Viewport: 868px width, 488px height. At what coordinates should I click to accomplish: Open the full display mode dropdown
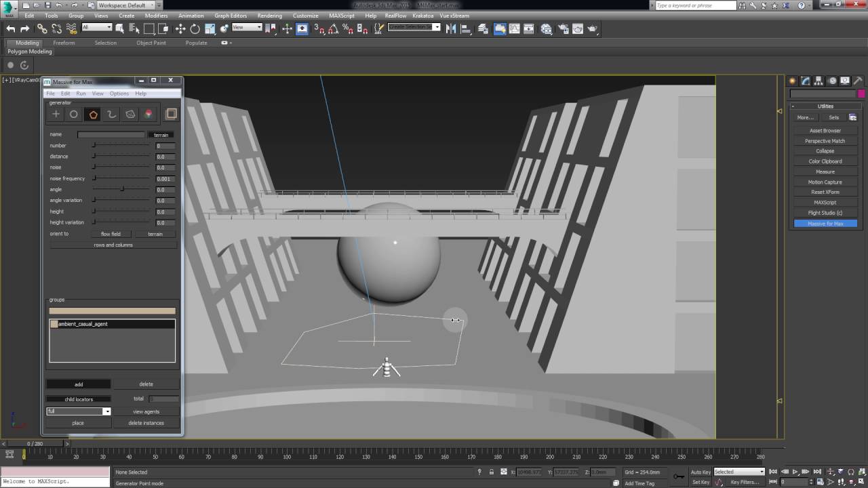click(x=78, y=411)
